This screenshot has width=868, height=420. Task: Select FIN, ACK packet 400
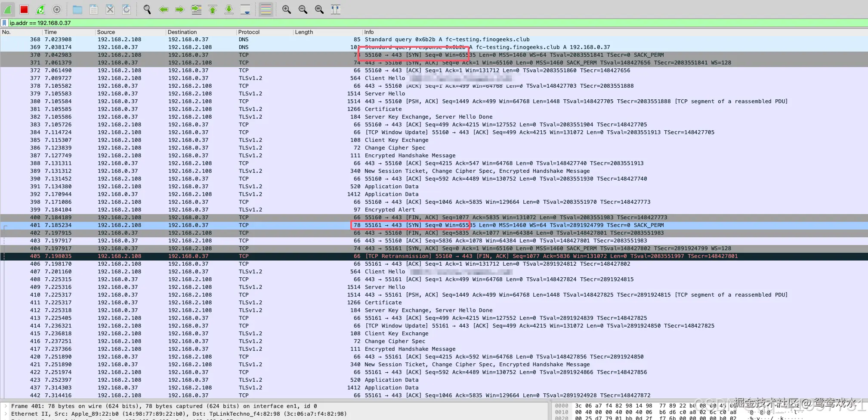click(434, 218)
